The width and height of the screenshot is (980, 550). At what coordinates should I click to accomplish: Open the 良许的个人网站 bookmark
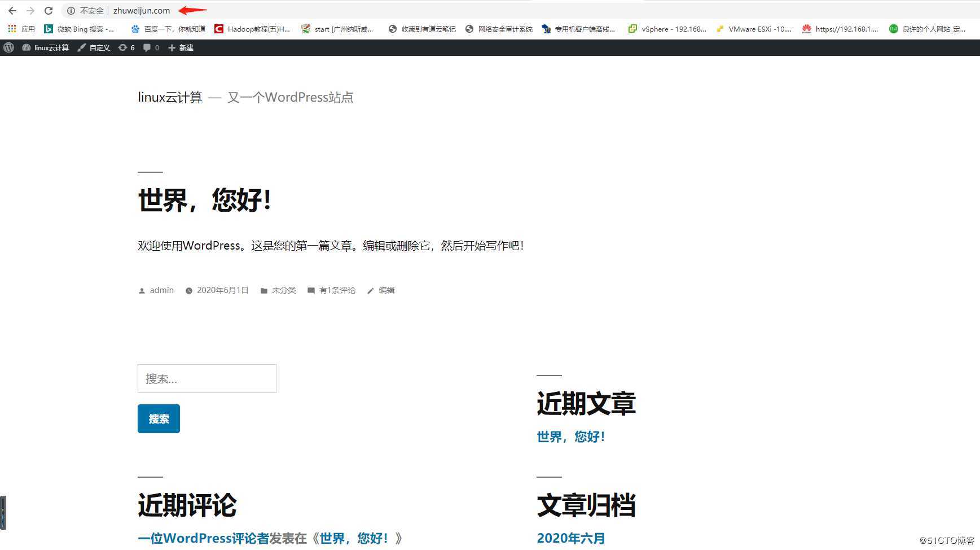[x=928, y=29]
